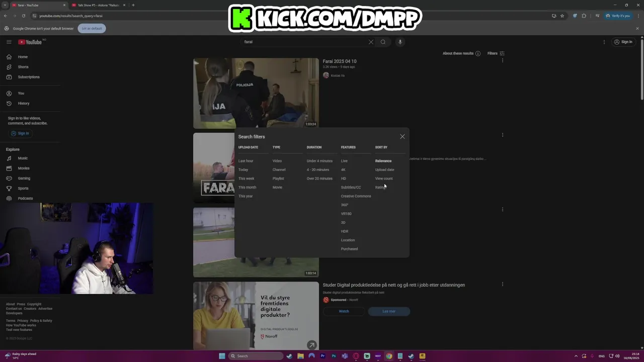This screenshot has width=644, height=362.
Task: Click Watch button on Noroff ad
Action: coord(344,311)
